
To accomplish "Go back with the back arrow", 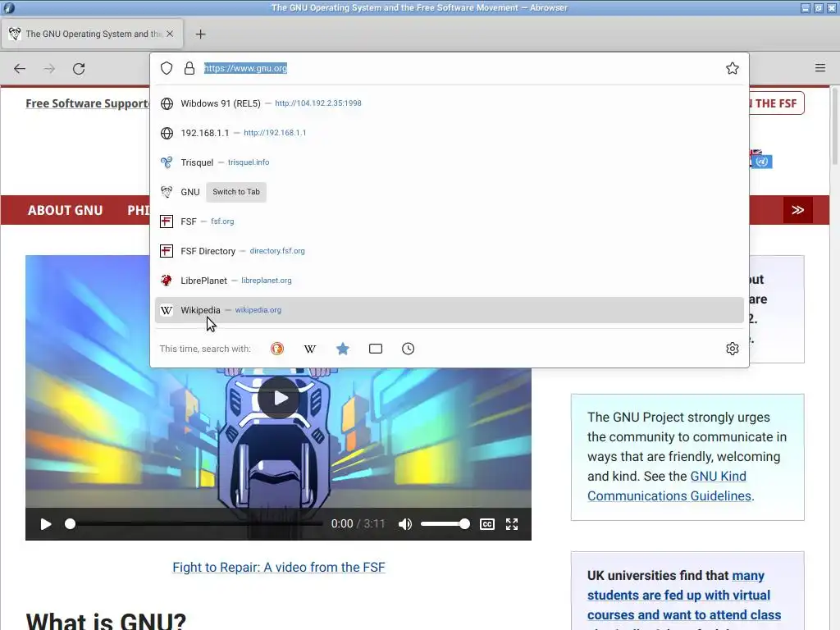I will (x=20, y=69).
